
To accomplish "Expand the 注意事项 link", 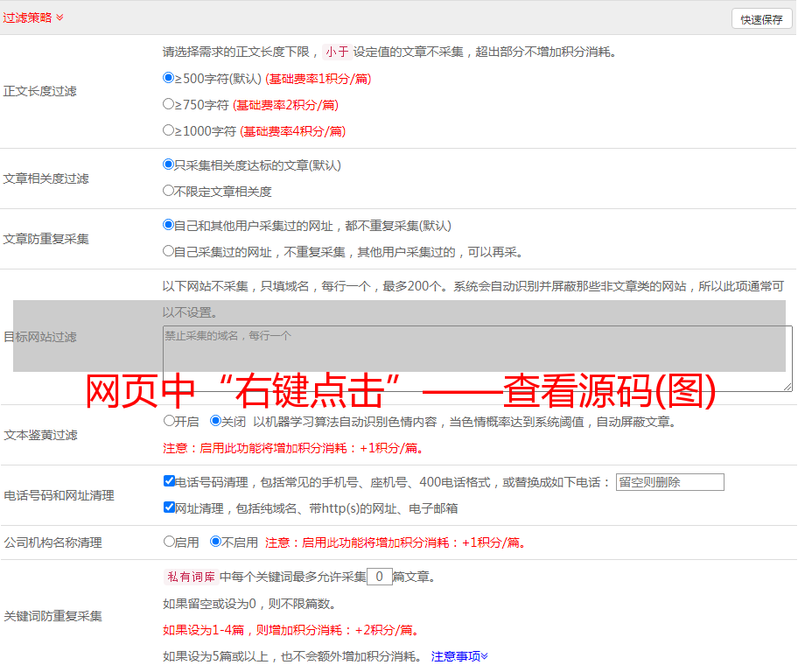I will [x=459, y=656].
